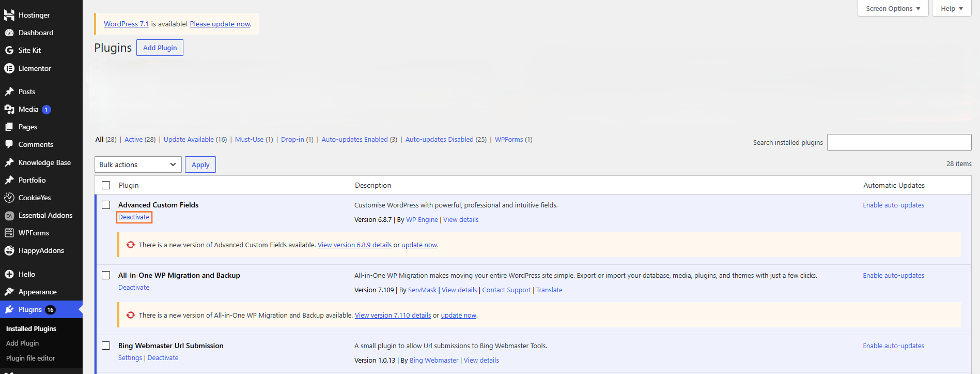Click the Appearance brush icon

[9, 292]
